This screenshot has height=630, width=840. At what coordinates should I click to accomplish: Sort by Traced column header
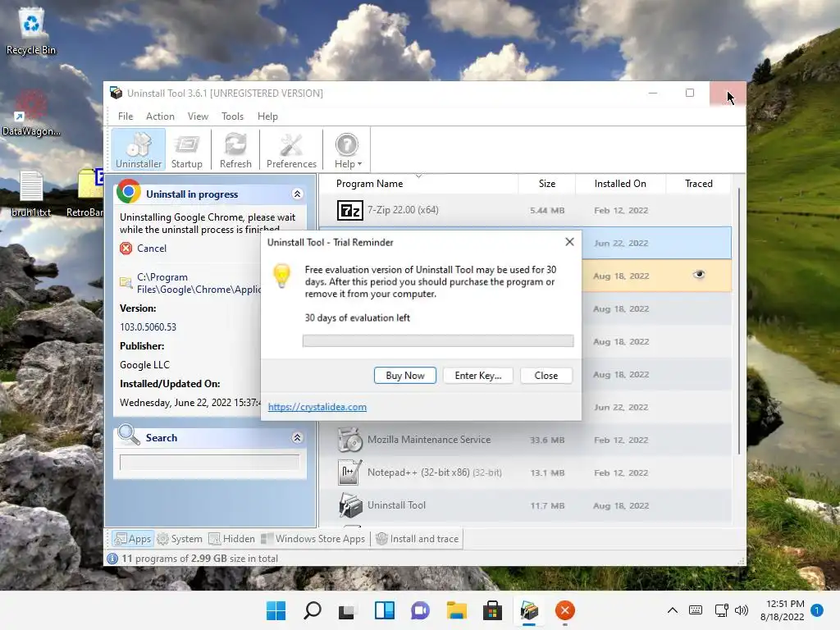pyautogui.click(x=699, y=184)
